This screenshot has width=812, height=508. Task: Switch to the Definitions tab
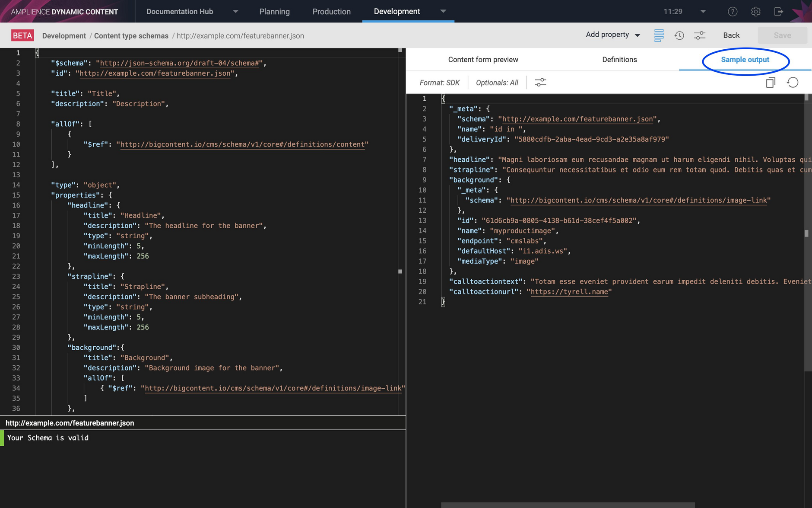point(619,60)
